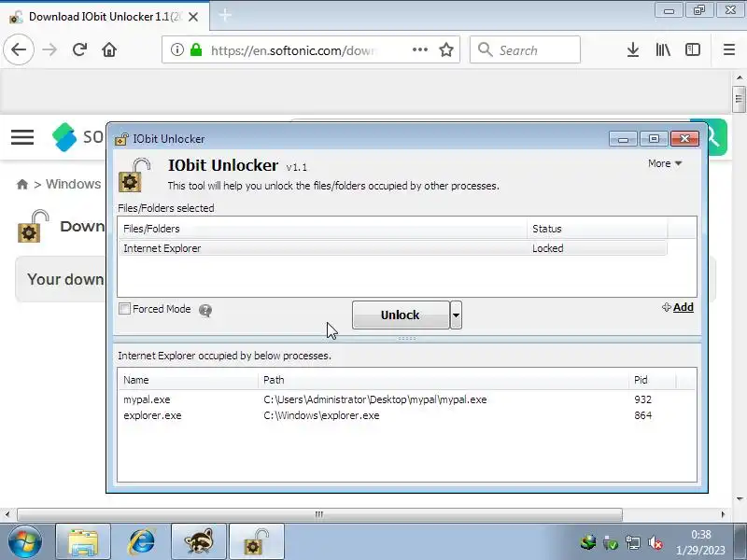
Task: Maximize the IObit Unlocker window
Action: pyautogui.click(x=654, y=138)
